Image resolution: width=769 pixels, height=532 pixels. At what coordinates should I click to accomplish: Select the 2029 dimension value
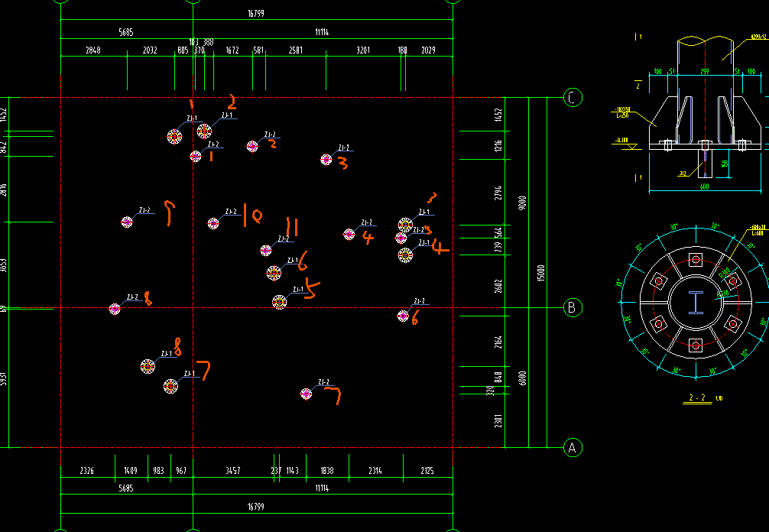click(x=428, y=50)
